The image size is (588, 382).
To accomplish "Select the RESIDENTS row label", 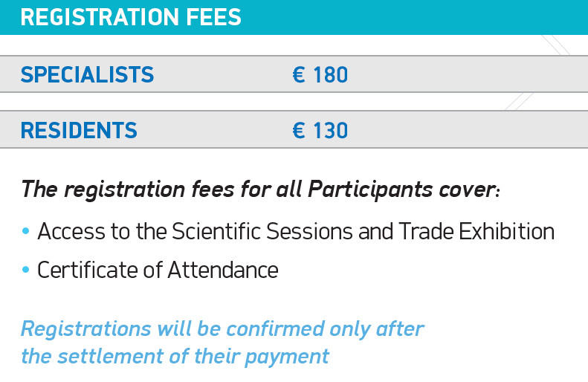I will click(x=79, y=130).
